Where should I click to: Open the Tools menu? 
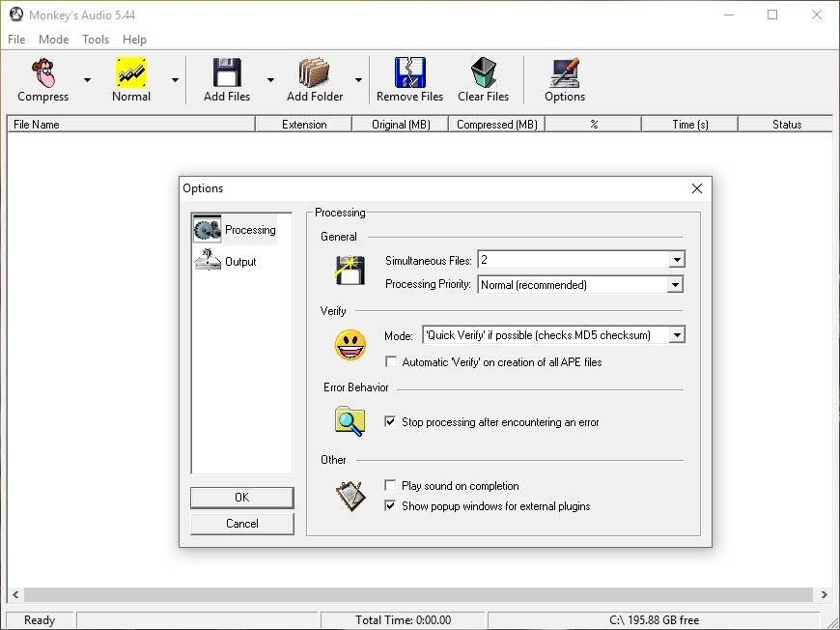(x=96, y=40)
